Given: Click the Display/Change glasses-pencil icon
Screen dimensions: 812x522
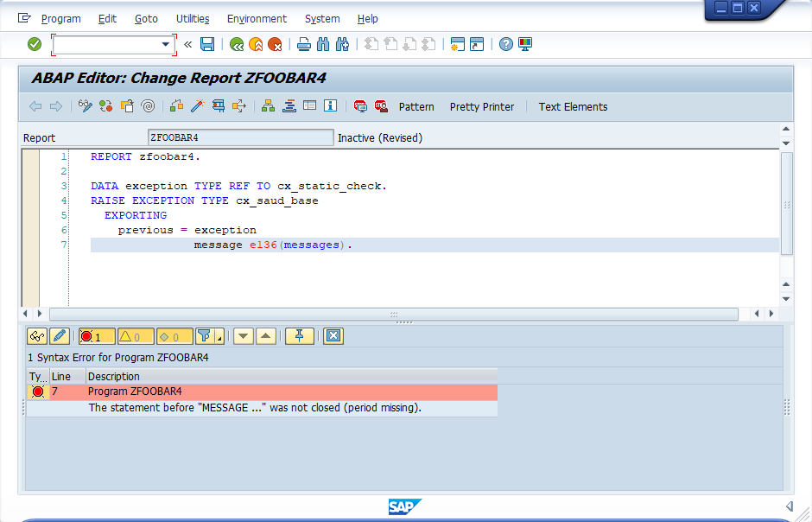Looking at the screenshot, I should (86, 106).
